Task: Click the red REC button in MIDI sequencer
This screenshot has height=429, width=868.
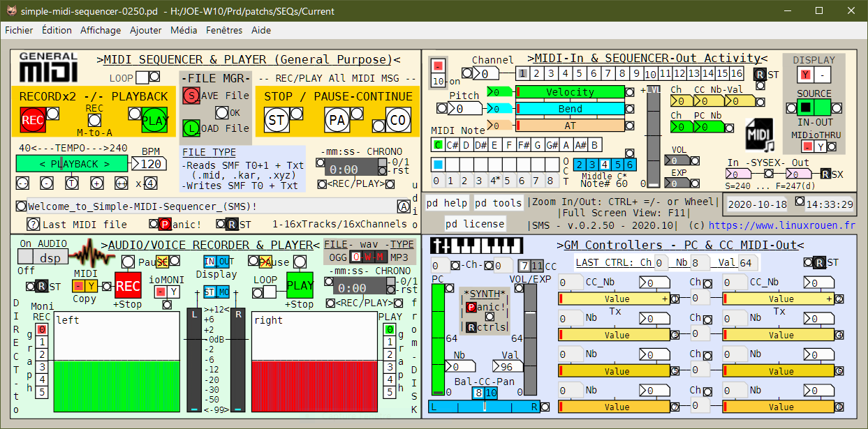Action: point(32,120)
